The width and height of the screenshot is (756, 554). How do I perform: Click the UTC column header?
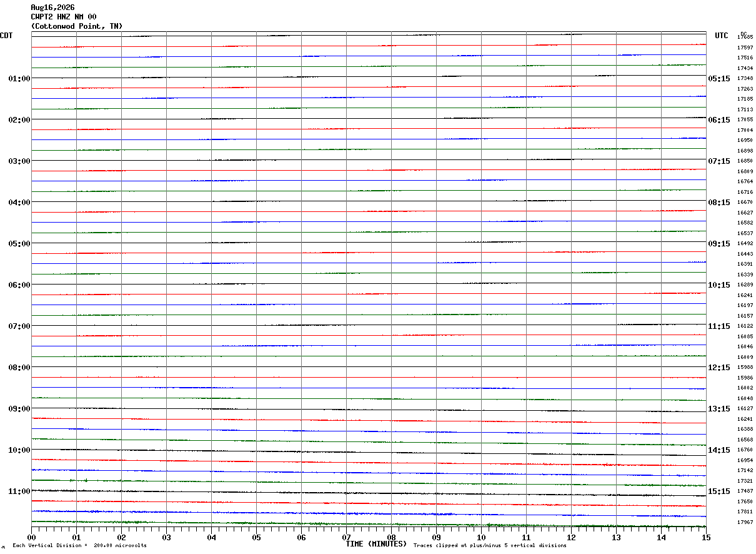click(722, 36)
